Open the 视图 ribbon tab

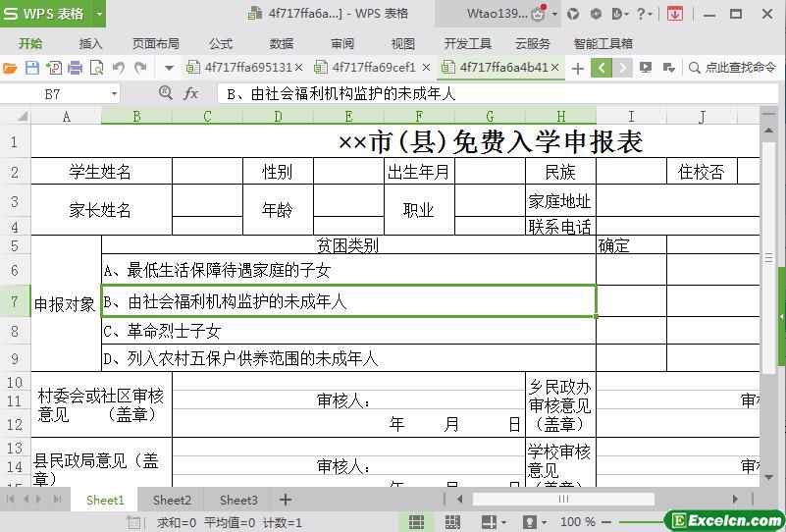(x=403, y=43)
